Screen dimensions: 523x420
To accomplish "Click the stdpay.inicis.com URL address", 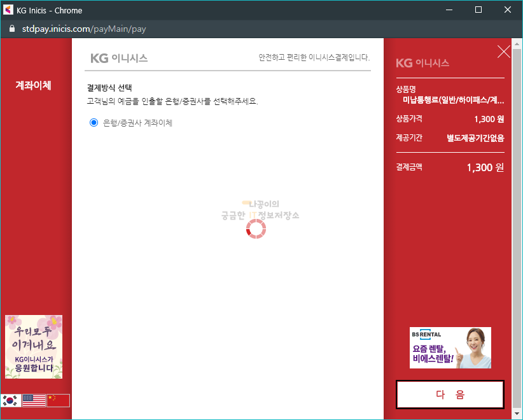I will [x=84, y=29].
